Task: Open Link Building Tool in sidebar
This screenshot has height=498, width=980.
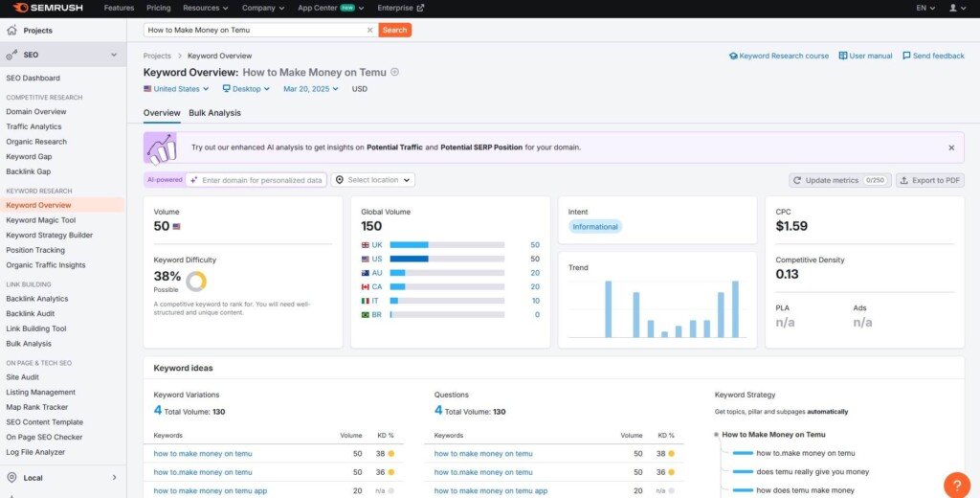Action: pos(35,329)
